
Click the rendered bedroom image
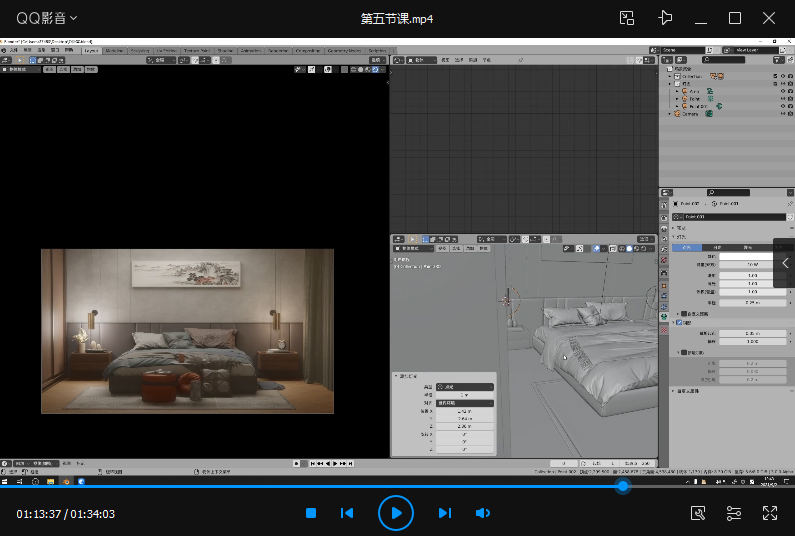[x=187, y=331]
